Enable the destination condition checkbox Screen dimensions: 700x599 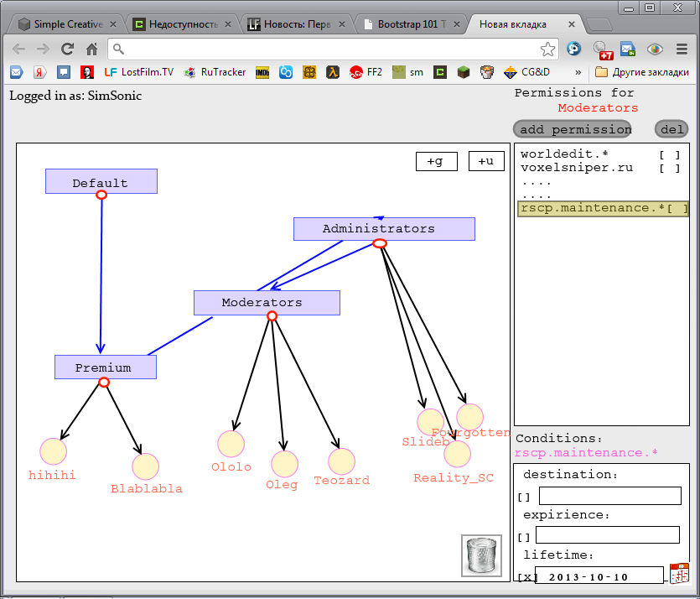coord(524,497)
